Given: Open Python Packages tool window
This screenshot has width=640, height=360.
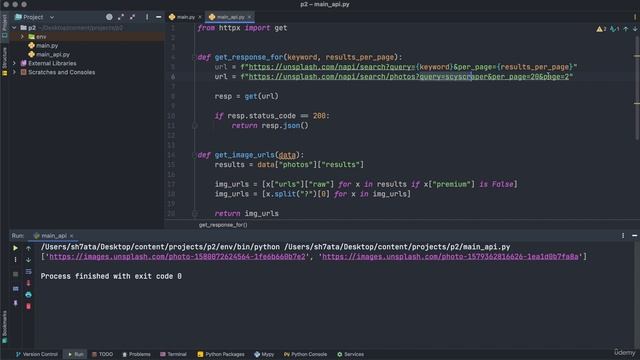Looking at the screenshot, I should 221,354.
